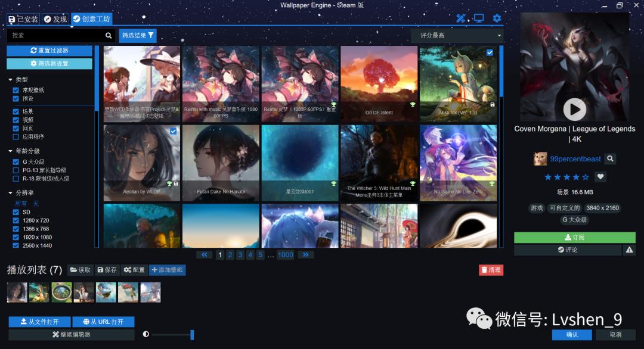Image resolution: width=644 pixels, height=349 pixels.
Task: Add Coven Morgana to favorites with heart icon
Action: [x=600, y=177]
